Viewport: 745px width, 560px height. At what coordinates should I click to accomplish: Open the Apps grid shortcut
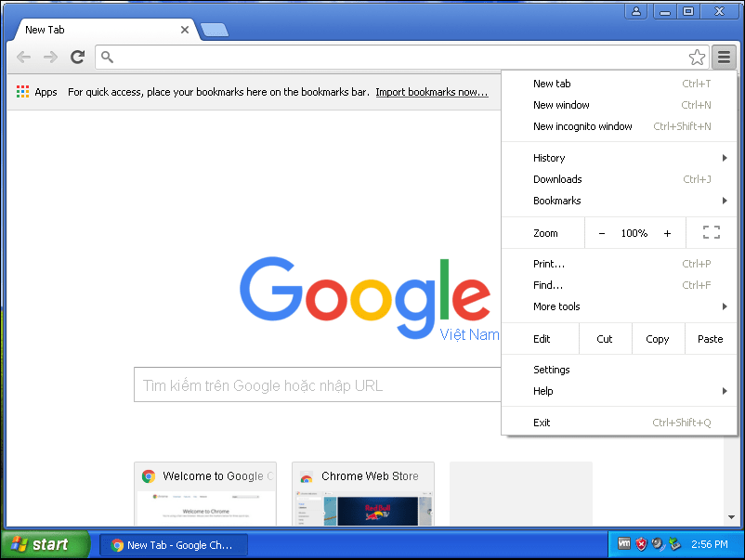coord(37,92)
